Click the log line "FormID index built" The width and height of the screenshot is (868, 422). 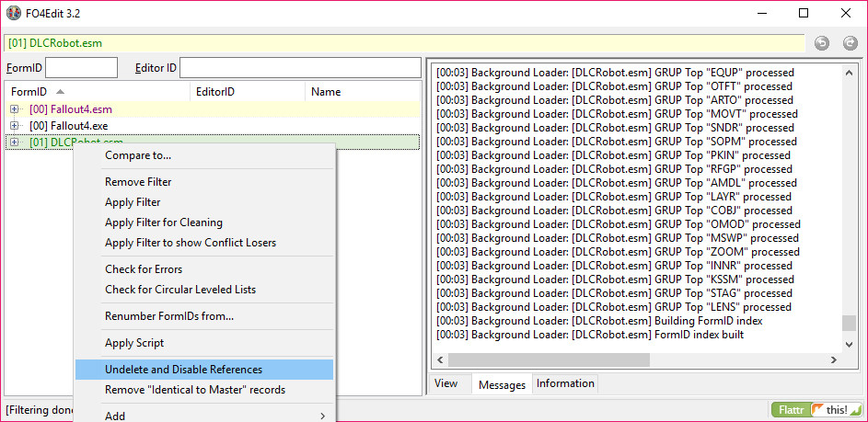pyautogui.click(x=590, y=335)
